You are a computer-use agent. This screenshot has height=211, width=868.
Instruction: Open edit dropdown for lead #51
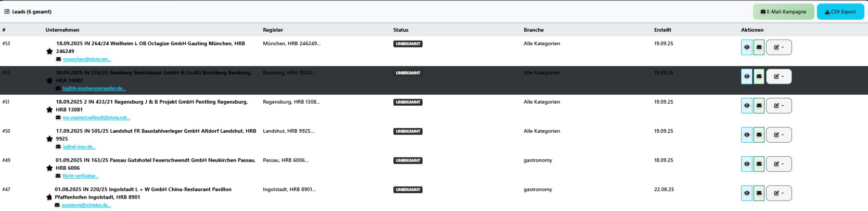pos(778,106)
